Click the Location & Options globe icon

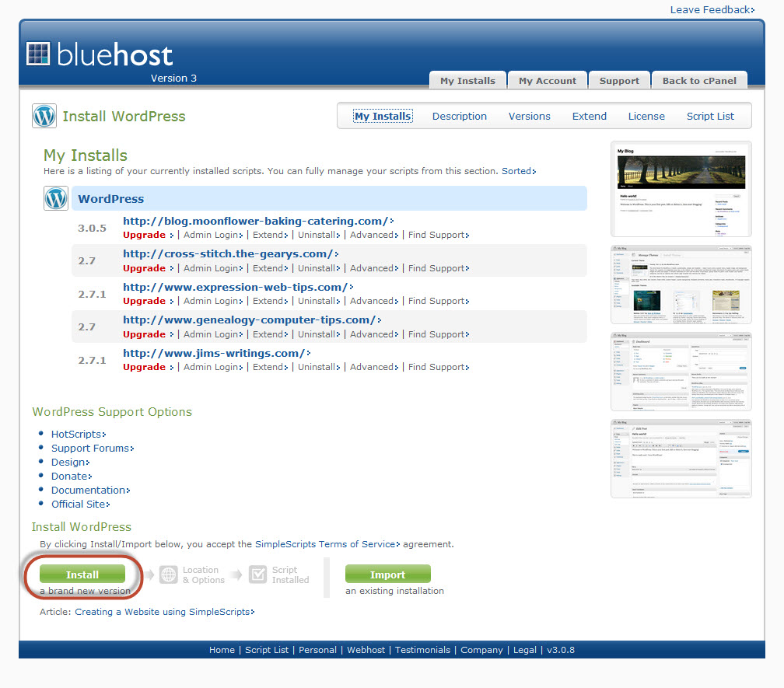[169, 574]
